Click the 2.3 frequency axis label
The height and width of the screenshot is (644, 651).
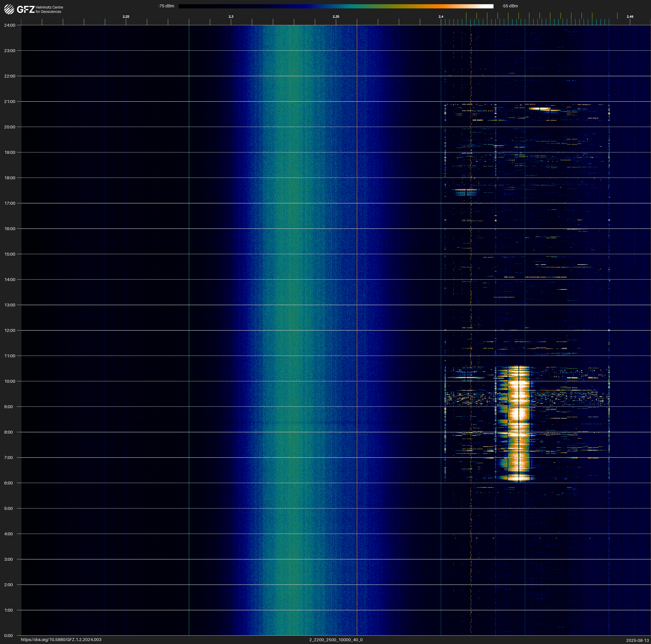pos(231,17)
